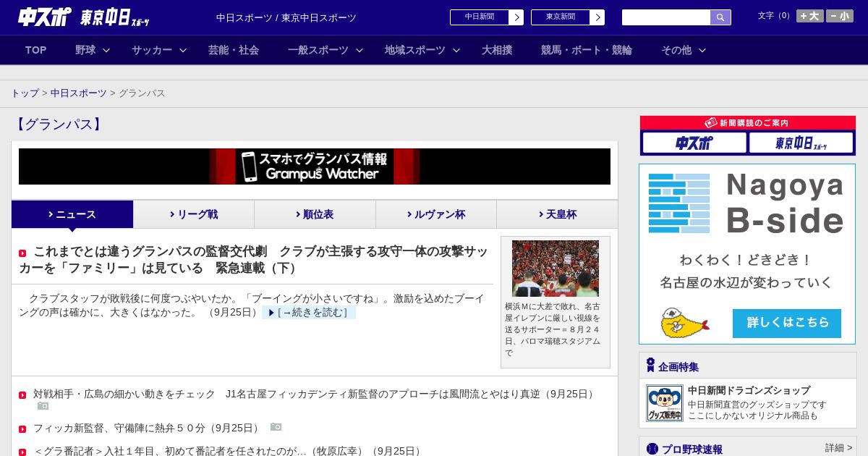The height and width of the screenshot is (456, 868).
Task: Click the →続きを読む link
Action: coord(309,313)
